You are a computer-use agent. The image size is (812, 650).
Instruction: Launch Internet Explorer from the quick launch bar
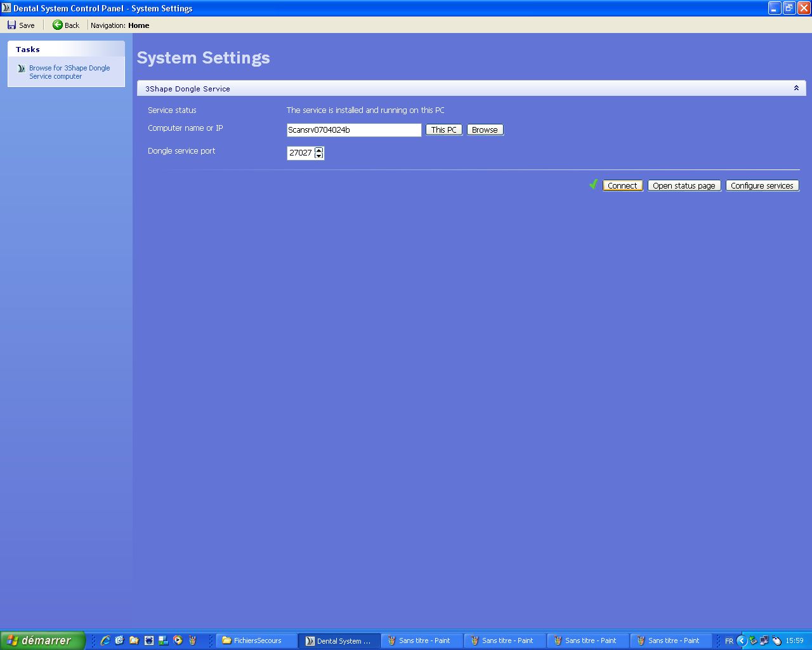click(x=105, y=640)
